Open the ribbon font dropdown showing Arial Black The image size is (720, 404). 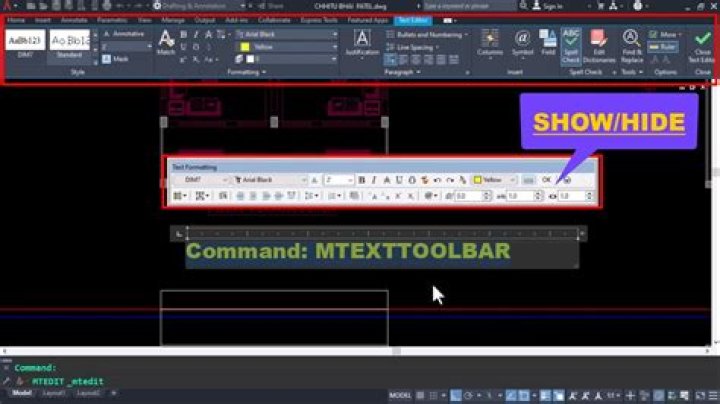coord(287,34)
